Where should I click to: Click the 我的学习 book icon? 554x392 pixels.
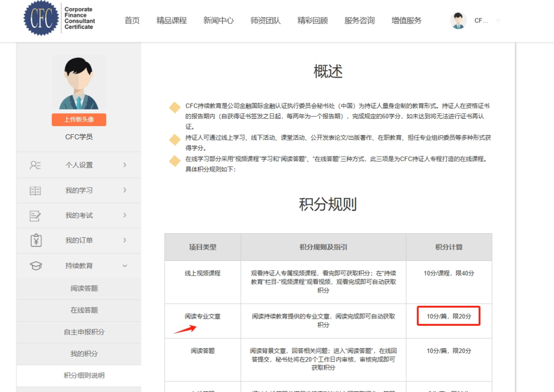35,191
